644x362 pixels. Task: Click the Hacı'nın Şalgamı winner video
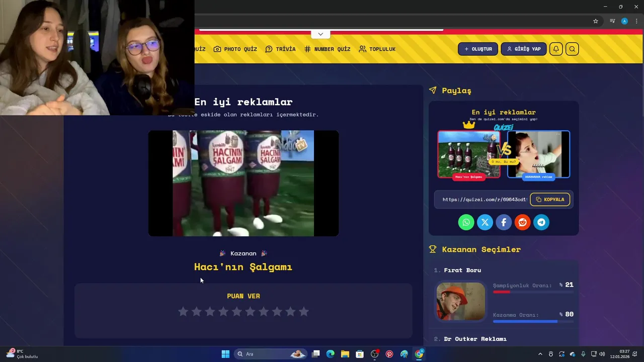243,183
